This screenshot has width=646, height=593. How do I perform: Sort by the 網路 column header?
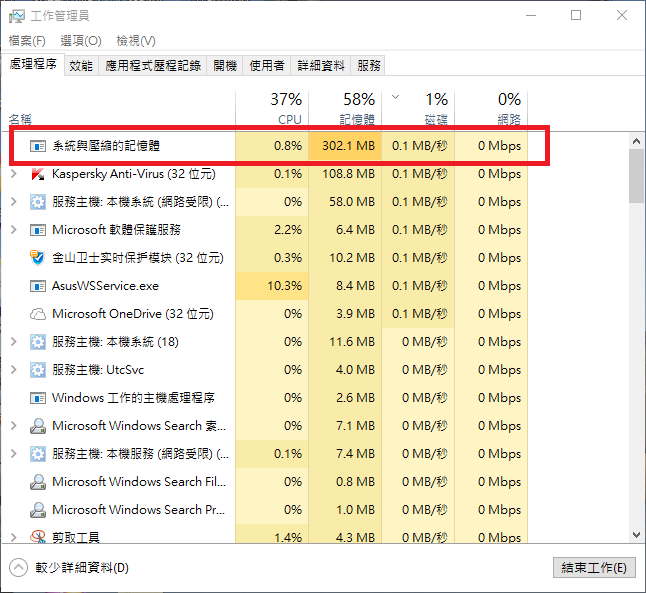(x=491, y=108)
